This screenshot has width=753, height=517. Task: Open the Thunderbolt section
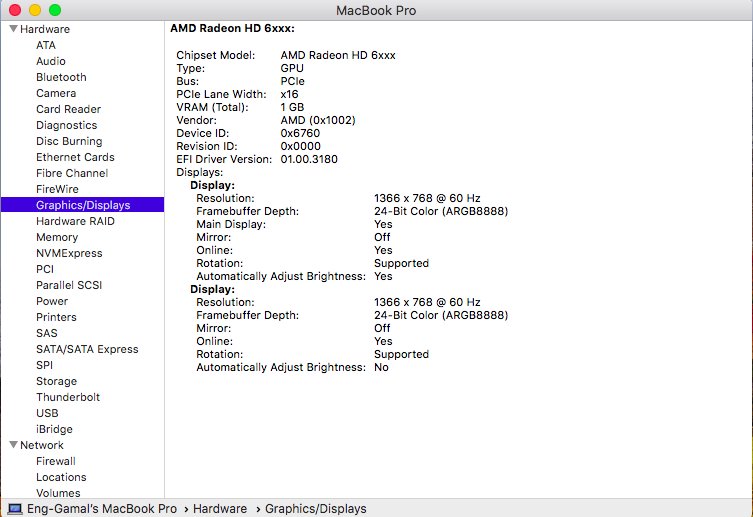point(68,397)
